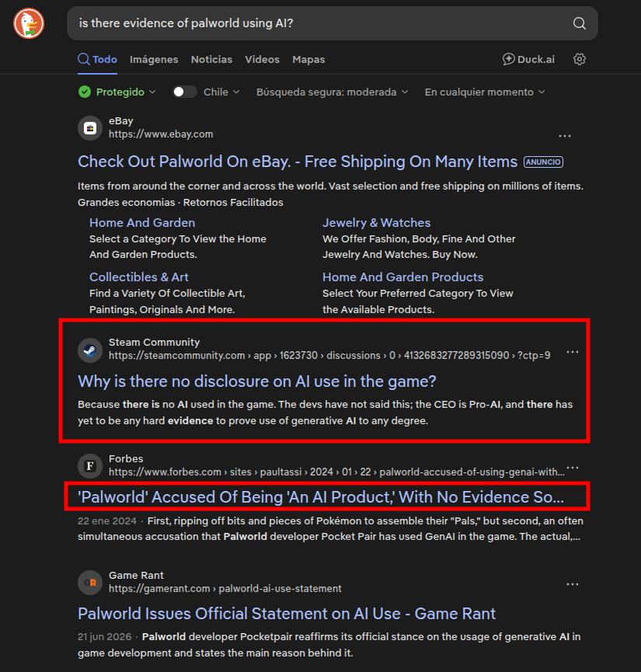Toggle the Chile region switch
Screen dimensions: 641x672
pyautogui.click(x=184, y=92)
